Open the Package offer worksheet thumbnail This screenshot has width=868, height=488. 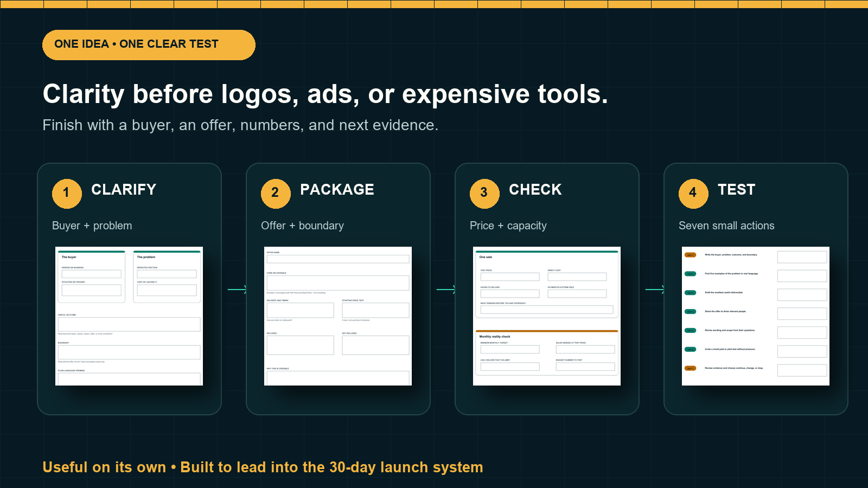point(338,316)
